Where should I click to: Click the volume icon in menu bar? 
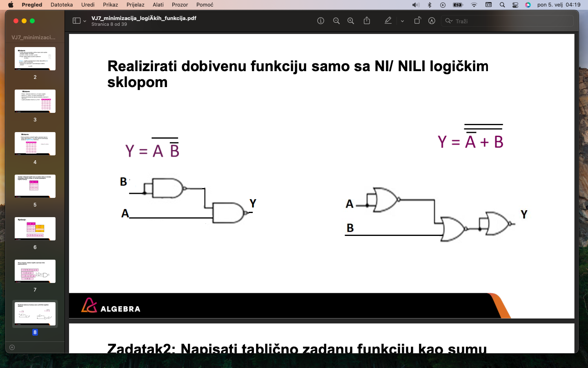coord(416,4)
